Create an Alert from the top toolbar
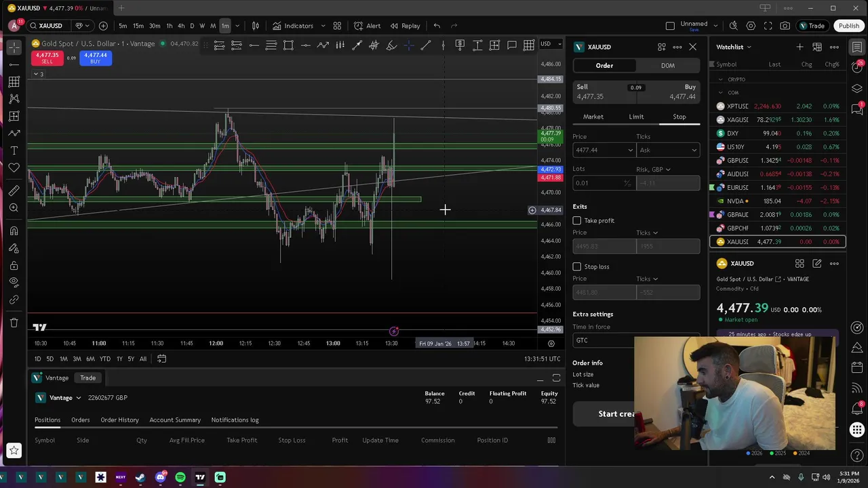Screen dimensions: 868x488 tap(367, 26)
